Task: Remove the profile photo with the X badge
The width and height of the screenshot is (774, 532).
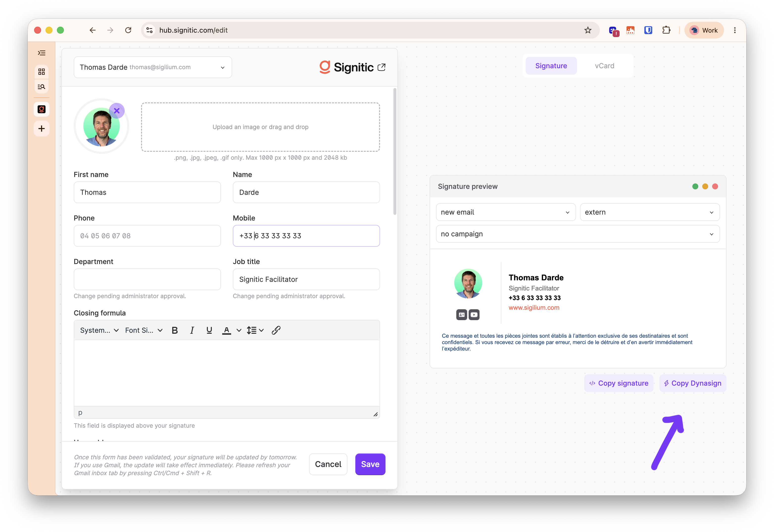Action: (x=117, y=111)
